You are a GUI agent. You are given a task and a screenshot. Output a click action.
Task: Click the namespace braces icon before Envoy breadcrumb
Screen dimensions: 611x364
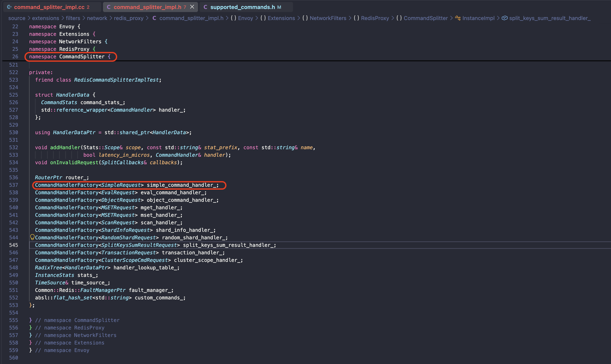[x=233, y=18]
